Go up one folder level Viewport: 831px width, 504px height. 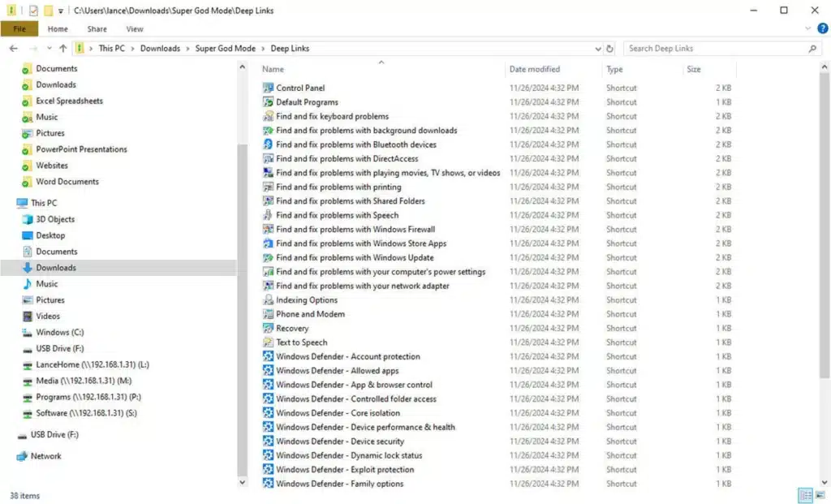pyautogui.click(x=63, y=49)
